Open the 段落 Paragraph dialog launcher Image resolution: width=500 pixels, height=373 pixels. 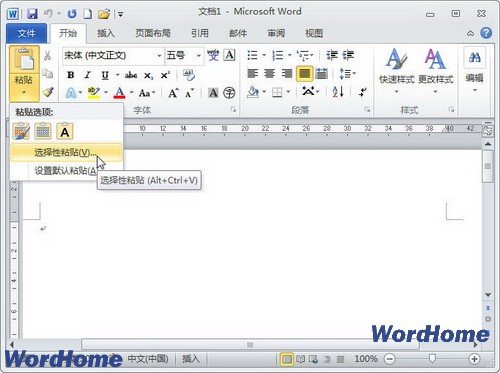pos(367,109)
